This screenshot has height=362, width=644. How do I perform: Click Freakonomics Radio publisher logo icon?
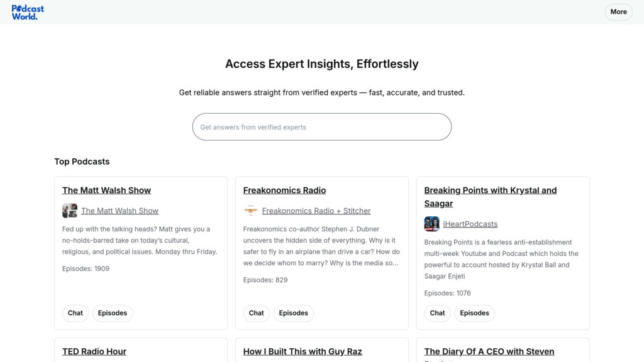click(x=251, y=211)
